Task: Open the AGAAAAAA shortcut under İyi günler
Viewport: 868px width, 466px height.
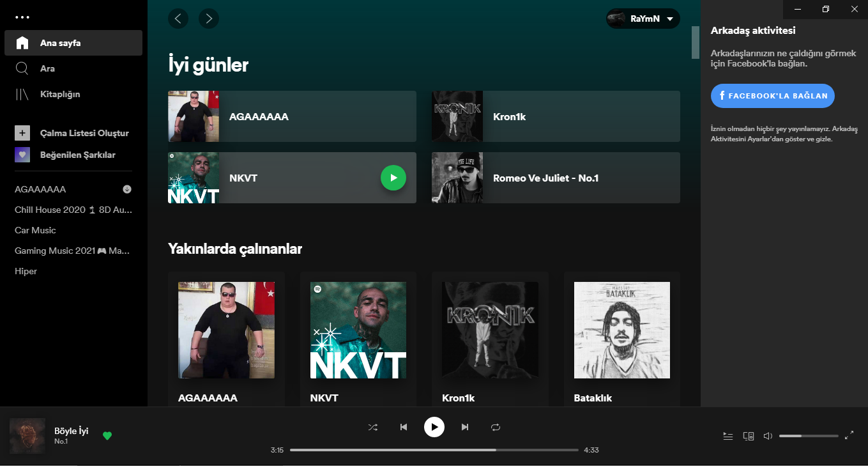Action: [292, 116]
